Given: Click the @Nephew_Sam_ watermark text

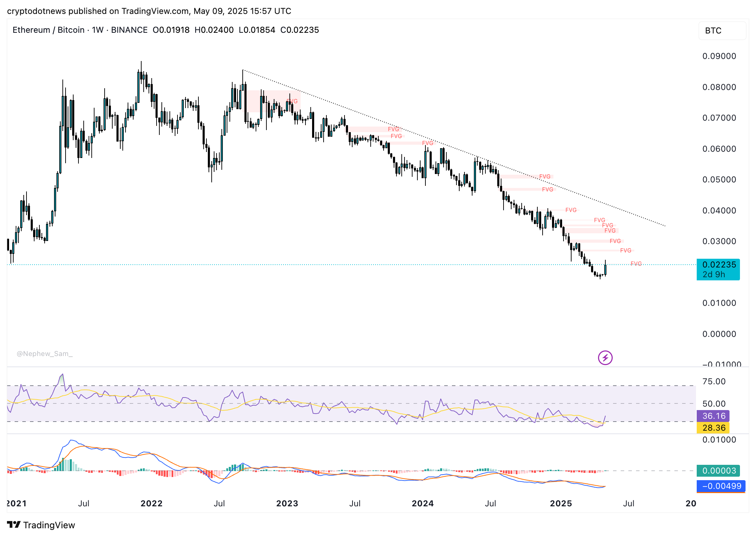Looking at the screenshot, I should point(45,354).
